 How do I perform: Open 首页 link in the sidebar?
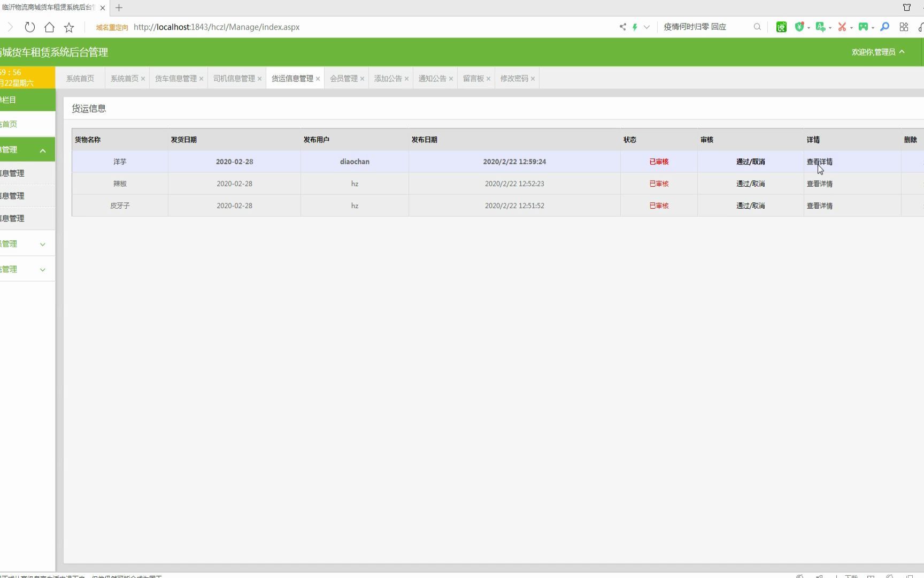pos(9,124)
